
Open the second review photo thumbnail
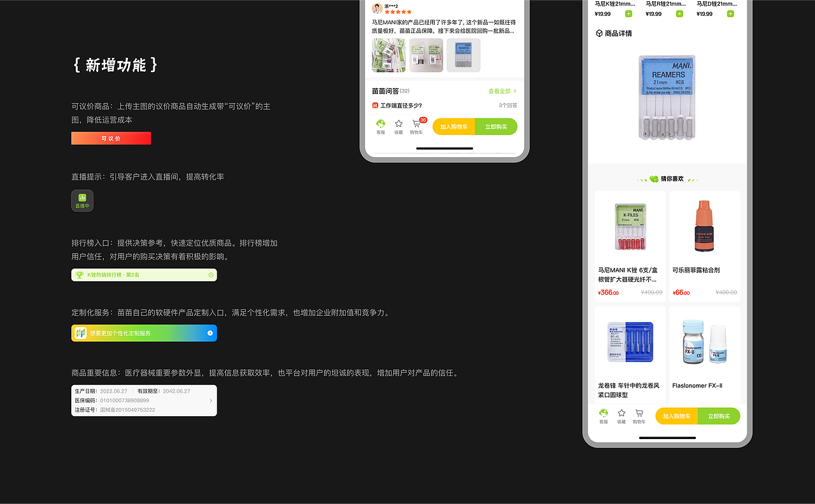tap(426, 55)
